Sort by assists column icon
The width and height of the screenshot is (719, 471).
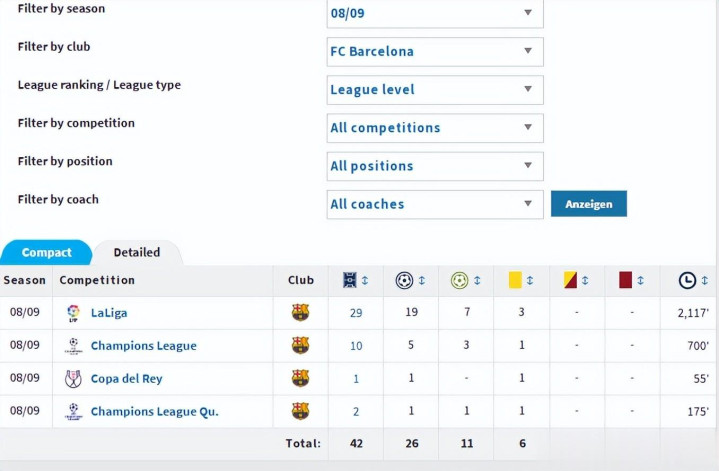(459, 281)
